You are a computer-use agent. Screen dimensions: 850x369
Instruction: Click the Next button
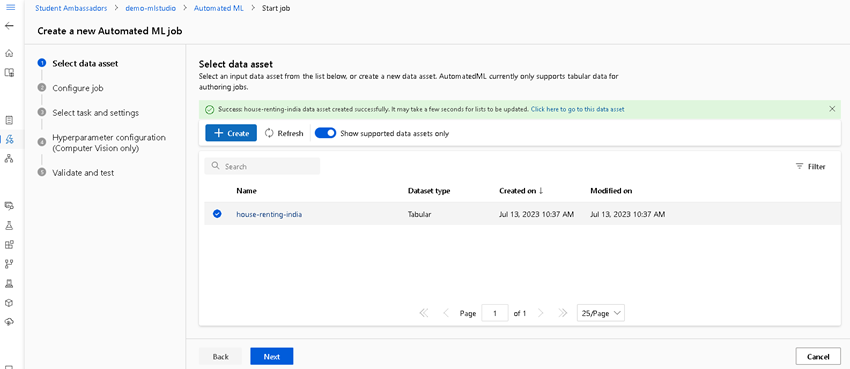pos(272,356)
